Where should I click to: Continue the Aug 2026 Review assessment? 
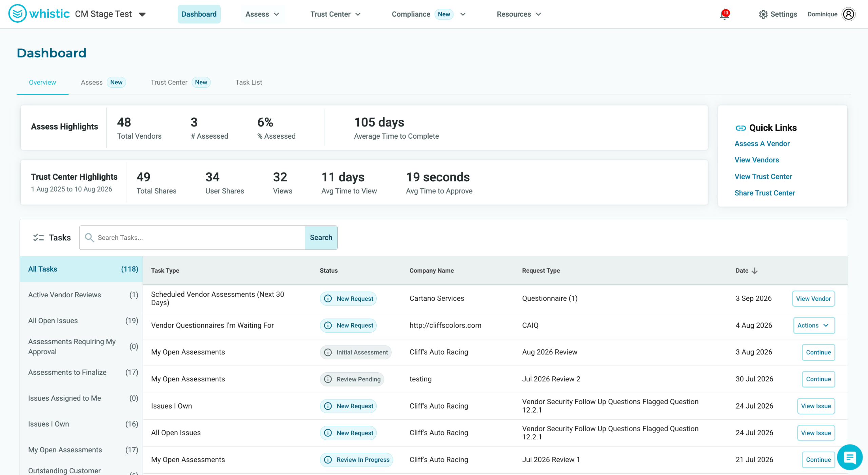tap(818, 352)
